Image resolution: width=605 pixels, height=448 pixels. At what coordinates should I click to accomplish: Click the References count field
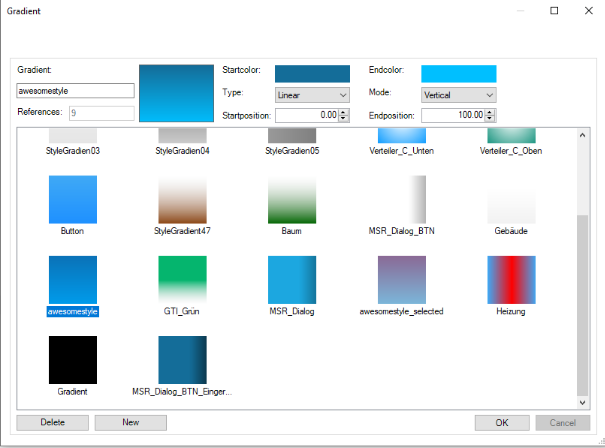pos(102,113)
